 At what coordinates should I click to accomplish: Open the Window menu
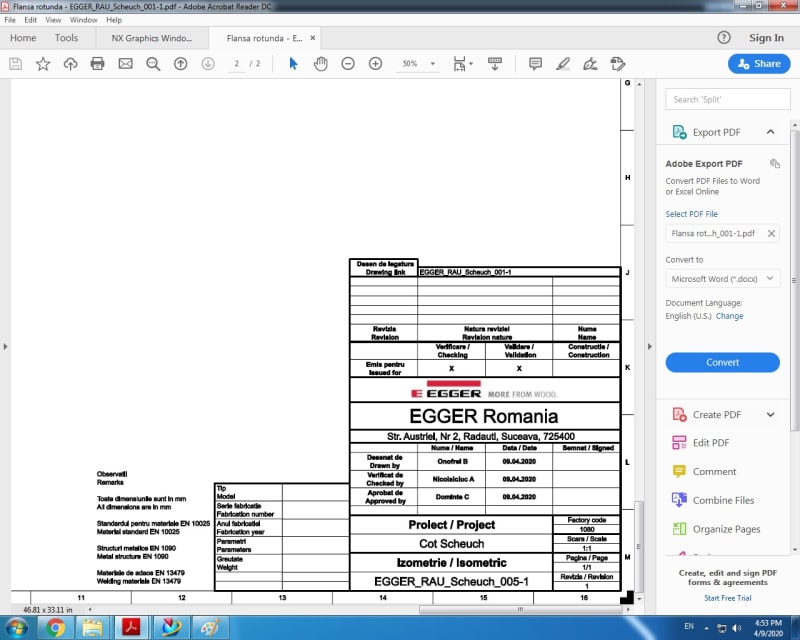pos(83,20)
